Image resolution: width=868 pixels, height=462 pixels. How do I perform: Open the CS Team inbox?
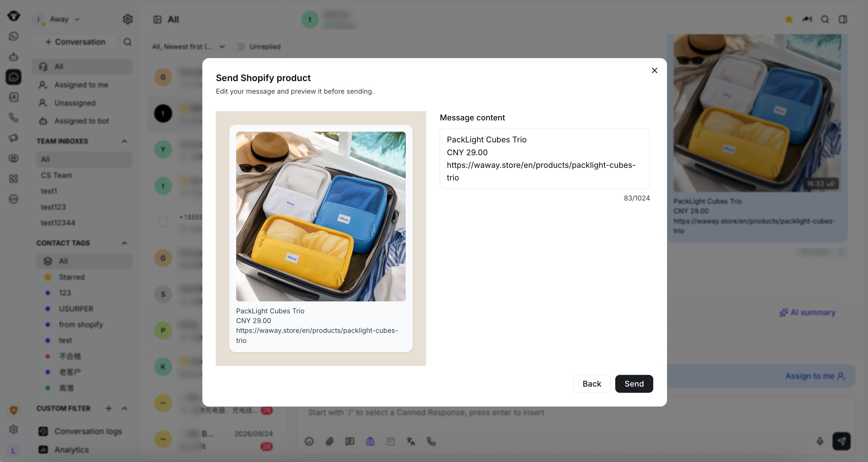coord(84,175)
